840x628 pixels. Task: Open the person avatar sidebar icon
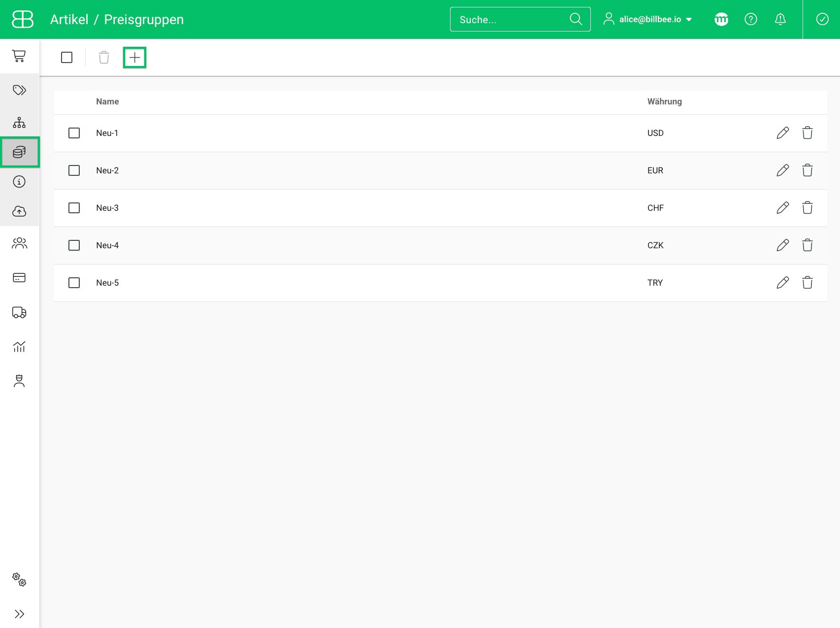click(19, 381)
